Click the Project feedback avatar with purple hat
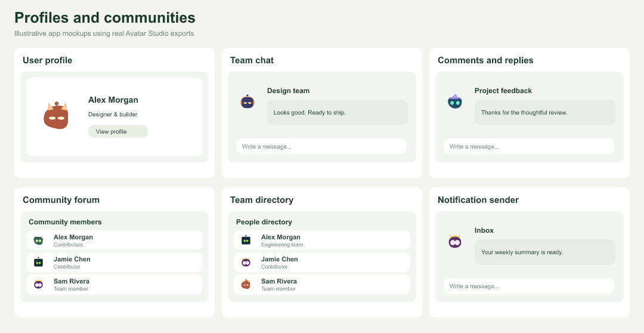Image resolution: width=644 pixels, height=333 pixels. click(x=455, y=101)
